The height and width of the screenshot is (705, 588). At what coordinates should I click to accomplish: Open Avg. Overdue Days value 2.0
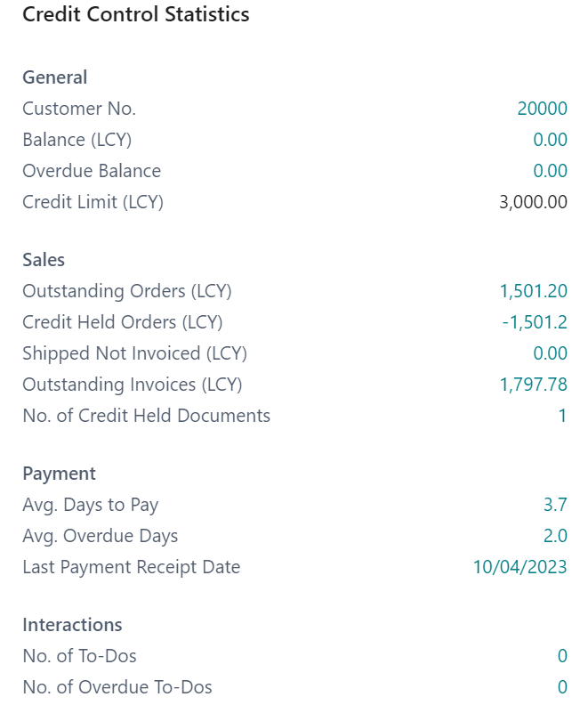click(x=555, y=536)
